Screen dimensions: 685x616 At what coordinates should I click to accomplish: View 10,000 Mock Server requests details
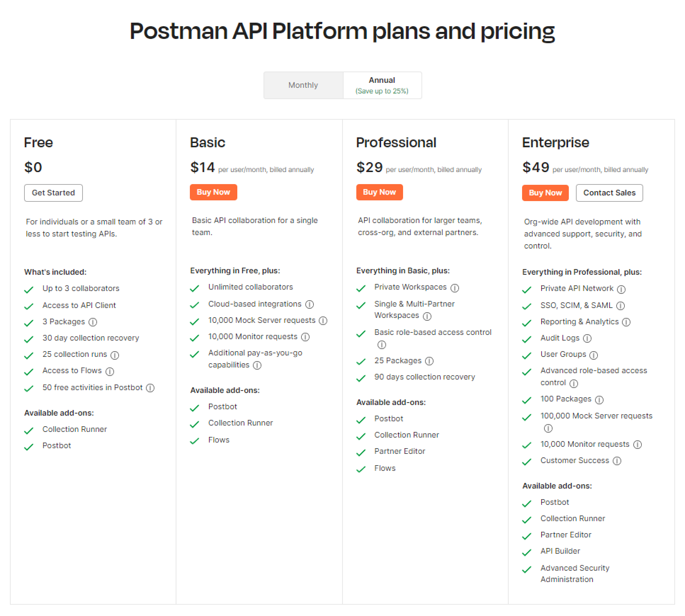coord(323,321)
